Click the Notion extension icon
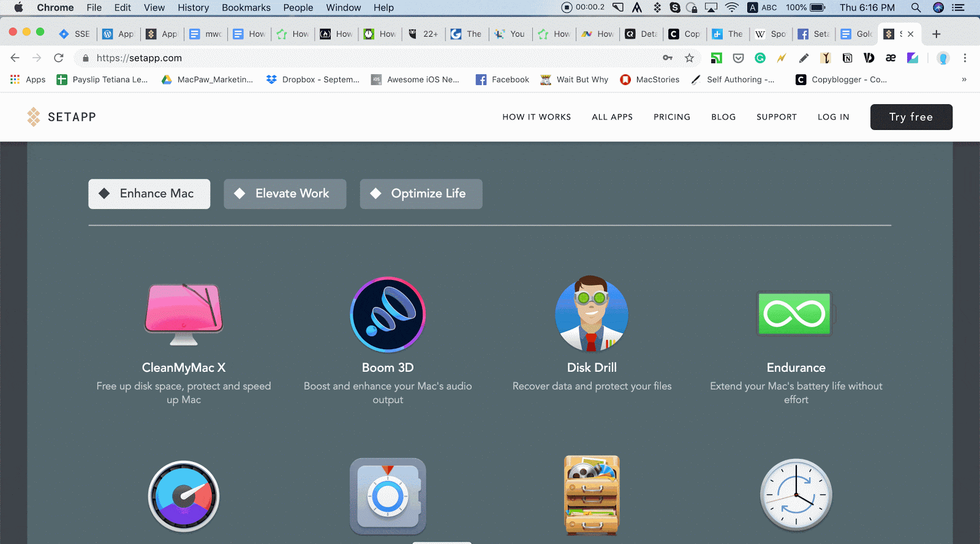Viewport: 980px width, 544px height. point(848,58)
